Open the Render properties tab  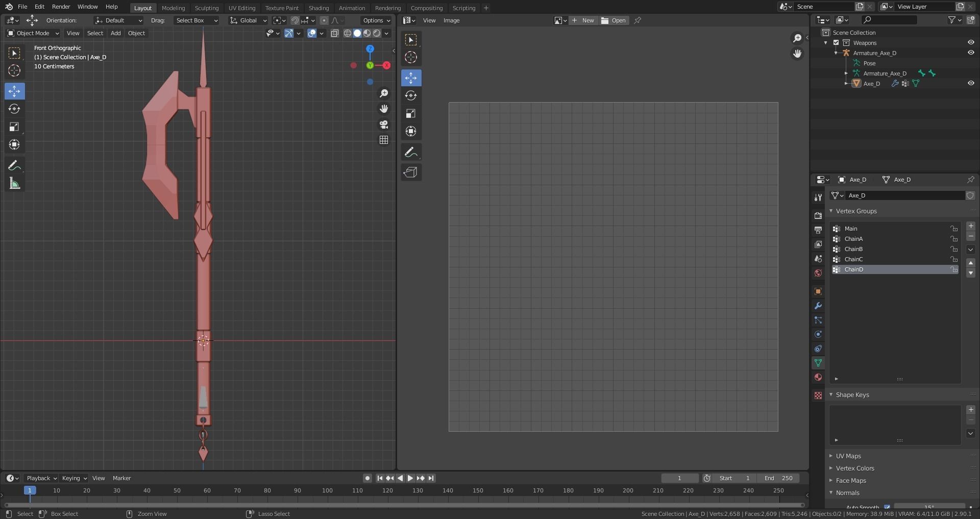coord(818,216)
